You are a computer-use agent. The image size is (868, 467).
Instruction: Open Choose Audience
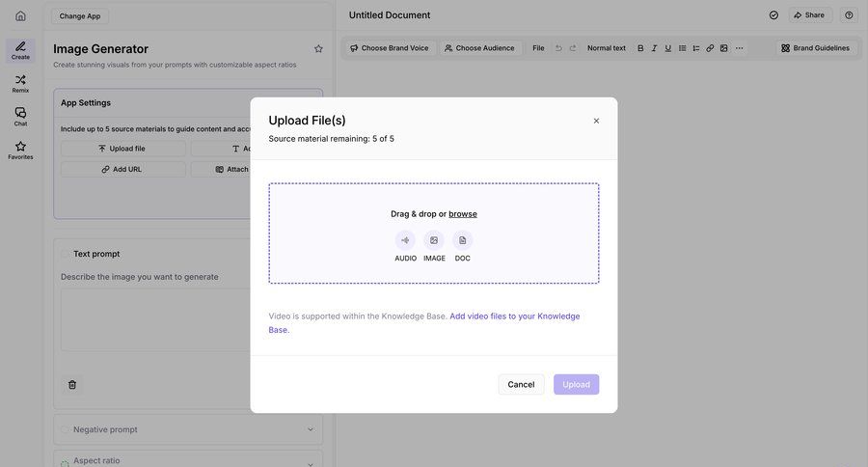480,48
